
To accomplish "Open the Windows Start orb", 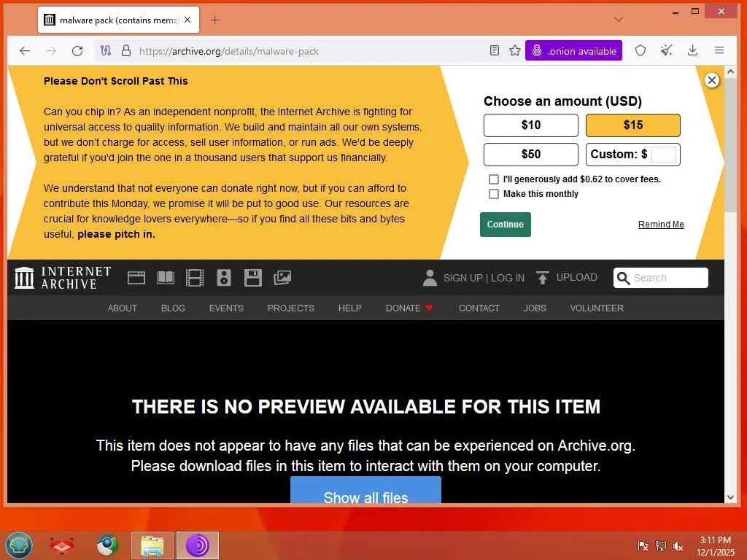I will pyautogui.click(x=18, y=545).
